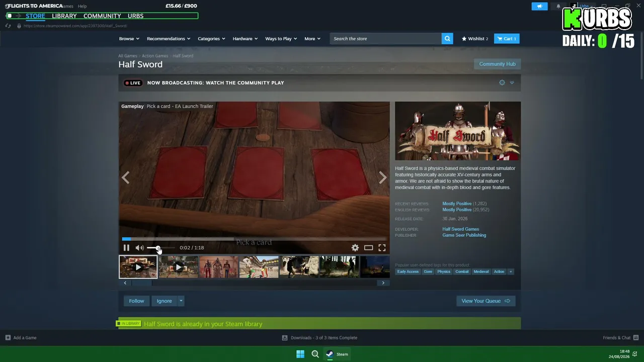
Task: Click the magnifier search button in the store
Action: (x=447, y=39)
